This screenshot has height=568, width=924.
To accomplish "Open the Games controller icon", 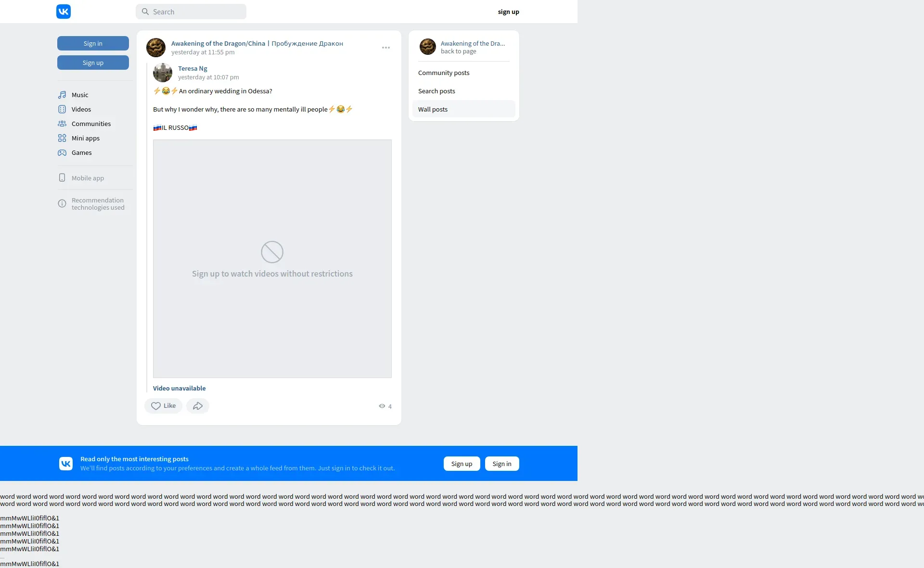I will tap(62, 152).
